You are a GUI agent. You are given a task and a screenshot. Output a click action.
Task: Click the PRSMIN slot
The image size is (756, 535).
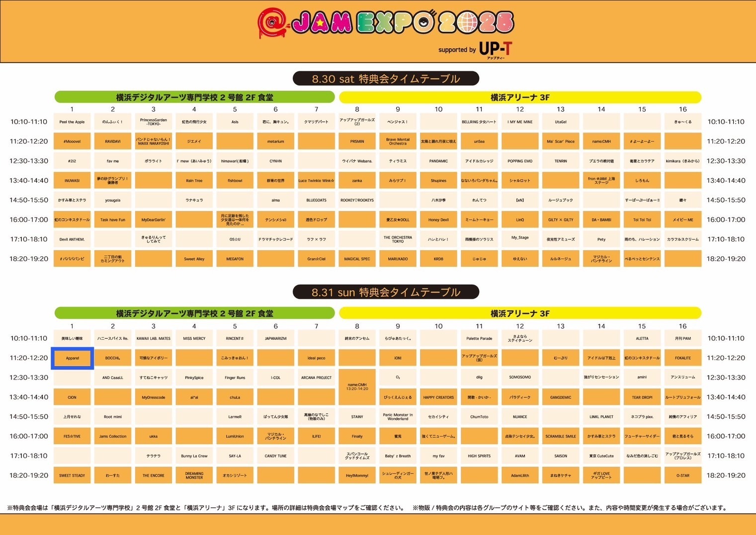357,141
